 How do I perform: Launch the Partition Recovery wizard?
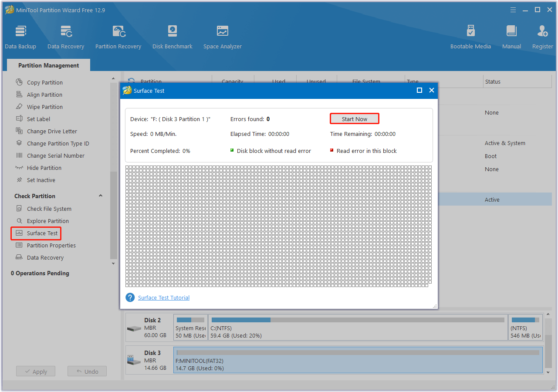click(118, 37)
